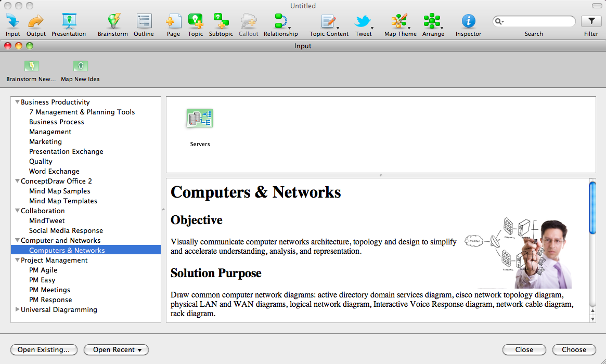606x364 pixels.
Task: Select the Servers template thumbnail
Action: pyautogui.click(x=200, y=118)
